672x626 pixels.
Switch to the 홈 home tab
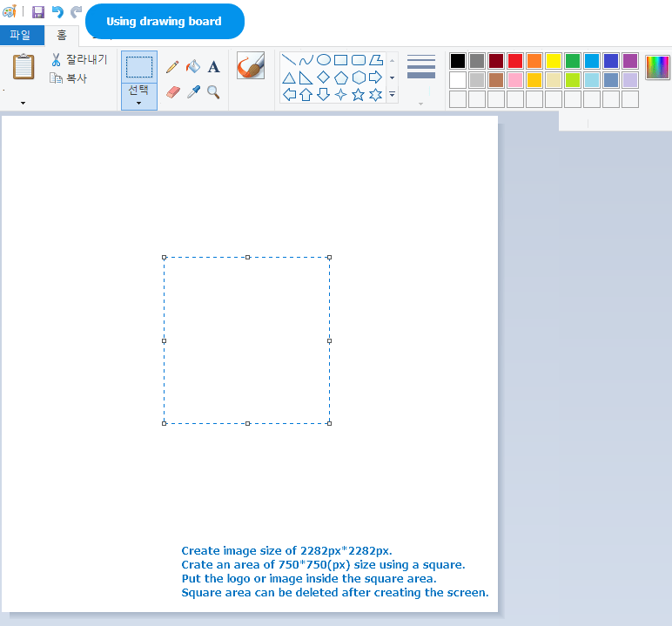tap(61, 36)
